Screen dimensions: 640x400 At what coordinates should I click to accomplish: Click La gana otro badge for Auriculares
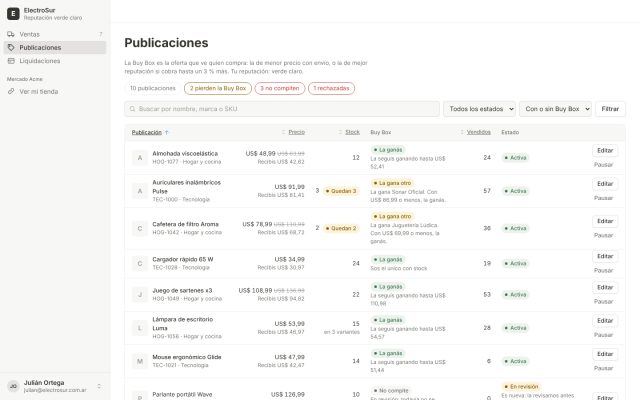pos(392,183)
